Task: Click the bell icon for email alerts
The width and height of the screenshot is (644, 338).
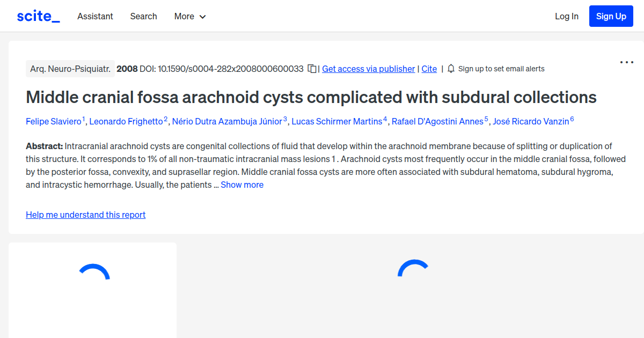Action: click(451, 69)
